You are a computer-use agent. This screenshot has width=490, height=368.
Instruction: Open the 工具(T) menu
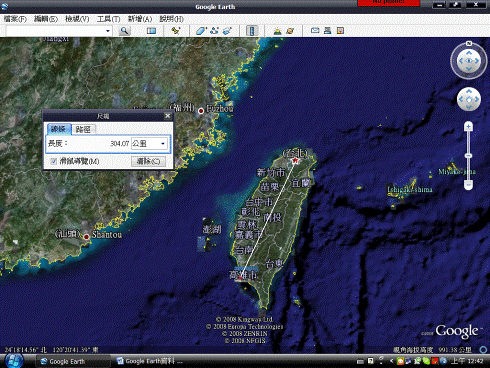pyautogui.click(x=108, y=19)
